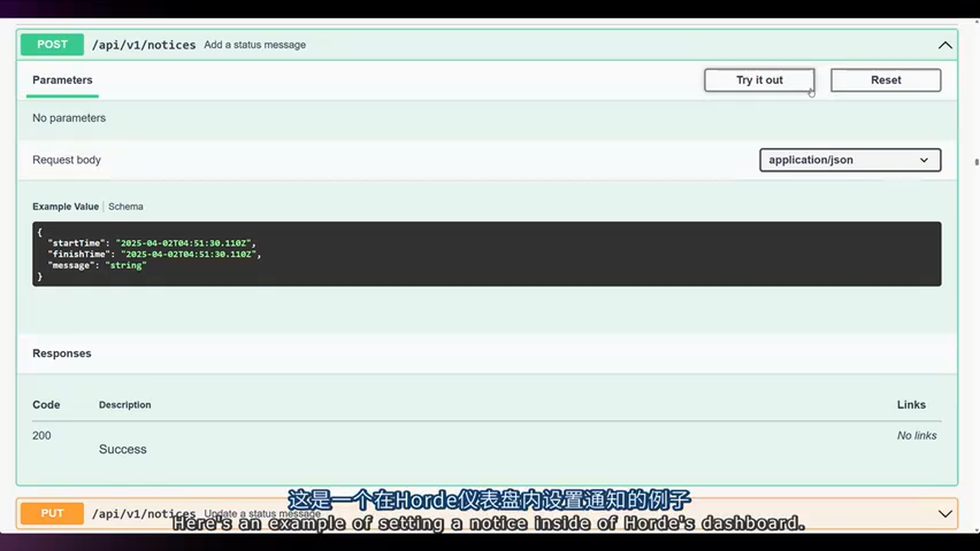Click the Responses section header
The height and width of the screenshot is (551, 980).
coord(61,354)
